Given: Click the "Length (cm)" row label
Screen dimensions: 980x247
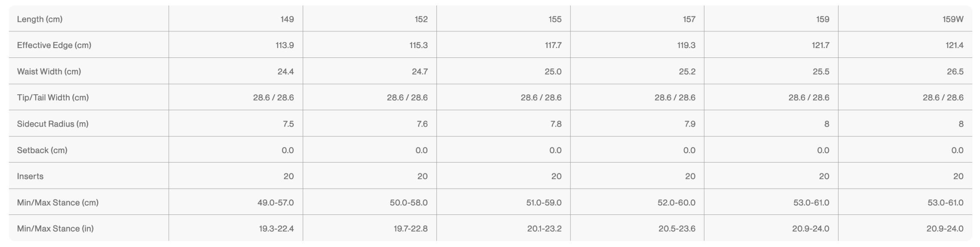Looking at the screenshot, I should click(x=40, y=19).
